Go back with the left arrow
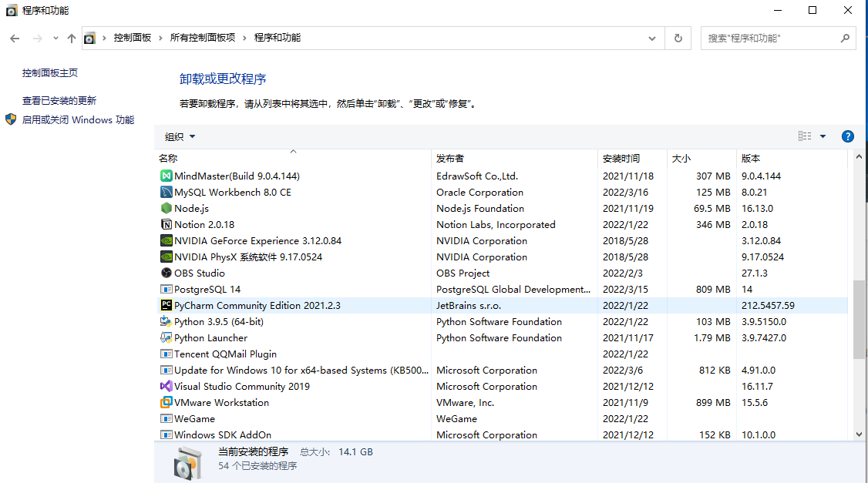 15,39
